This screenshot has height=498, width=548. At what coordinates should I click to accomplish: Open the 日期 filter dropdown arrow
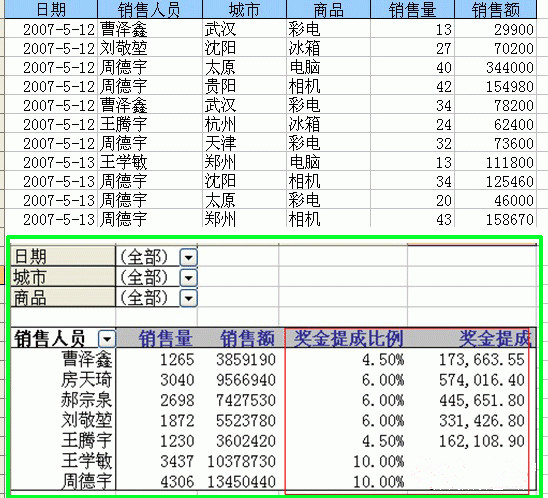pyautogui.click(x=189, y=258)
